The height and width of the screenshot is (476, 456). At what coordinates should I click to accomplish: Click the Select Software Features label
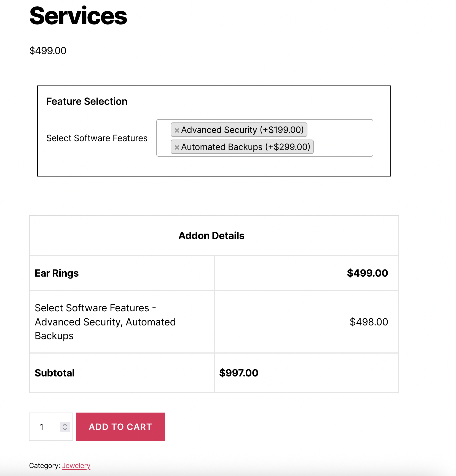pos(97,138)
